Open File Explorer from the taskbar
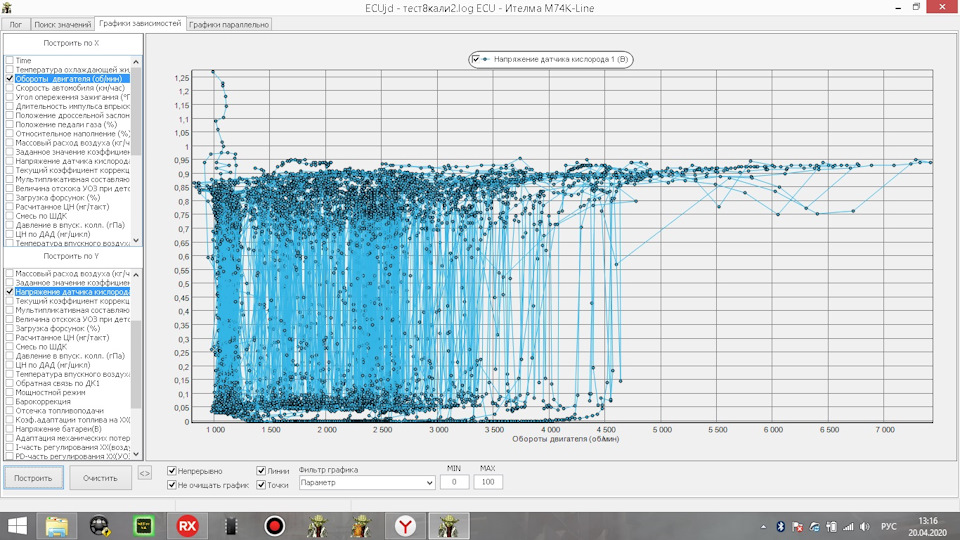 (x=59, y=525)
